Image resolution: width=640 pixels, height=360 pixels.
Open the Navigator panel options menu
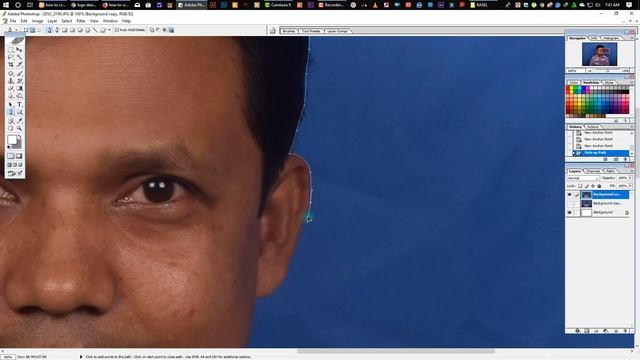click(632, 38)
